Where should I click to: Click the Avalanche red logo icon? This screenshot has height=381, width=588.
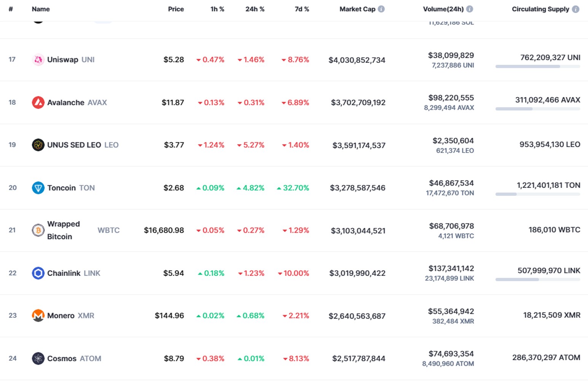coord(38,102)
